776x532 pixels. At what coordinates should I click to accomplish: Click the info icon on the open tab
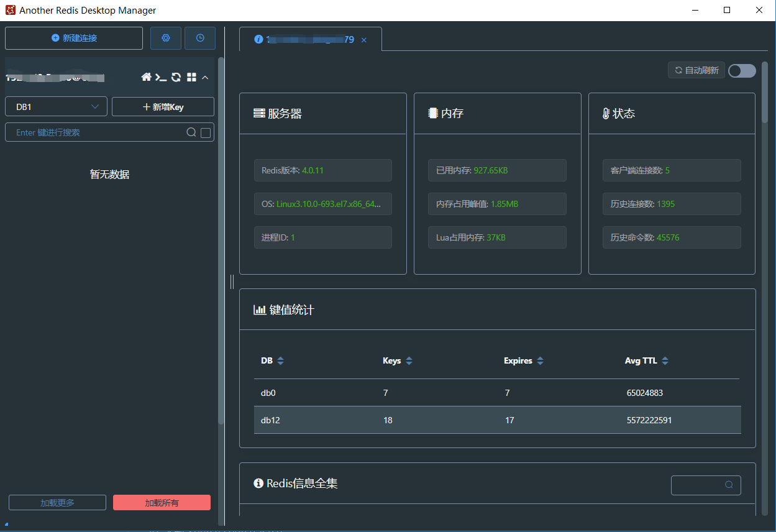click(258, 39)
